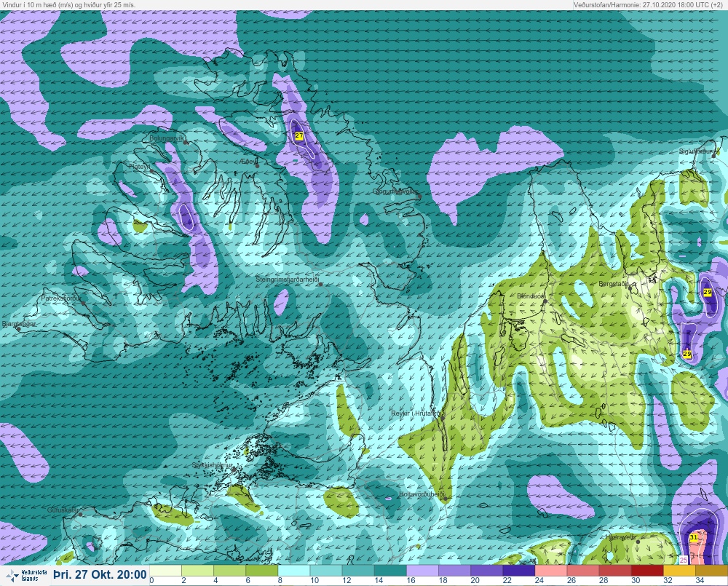This screenshot has width=728, height=586.
Task: Pick the orange 32–34 m/s legend swatch
Action: tap(680, 571)
